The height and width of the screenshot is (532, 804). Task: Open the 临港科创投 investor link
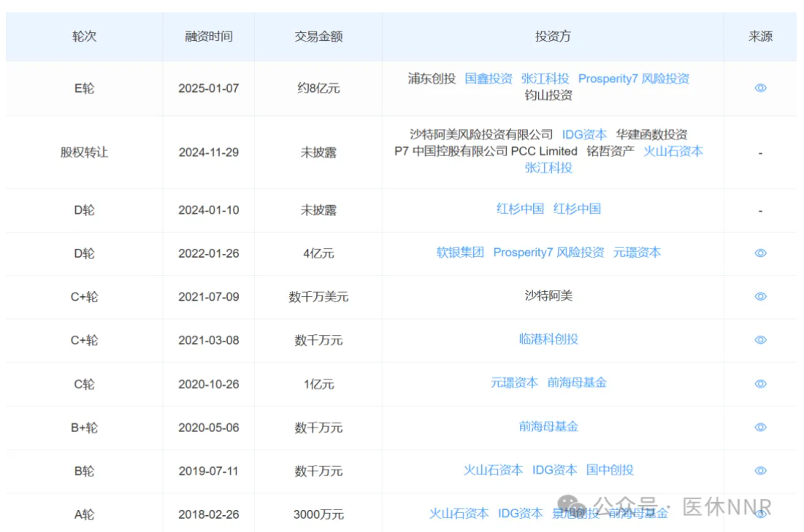(548, 339)
